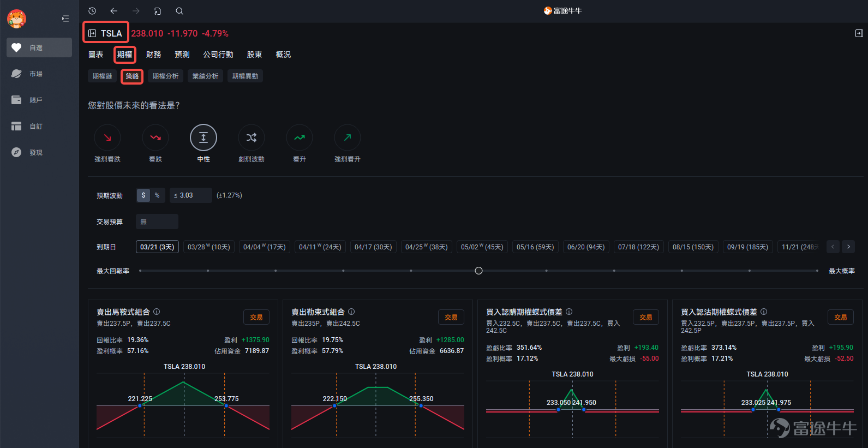This screenshot has width=868, height=448.
Task: Click the panel expand icon at top right
Action: click(859, 33)
